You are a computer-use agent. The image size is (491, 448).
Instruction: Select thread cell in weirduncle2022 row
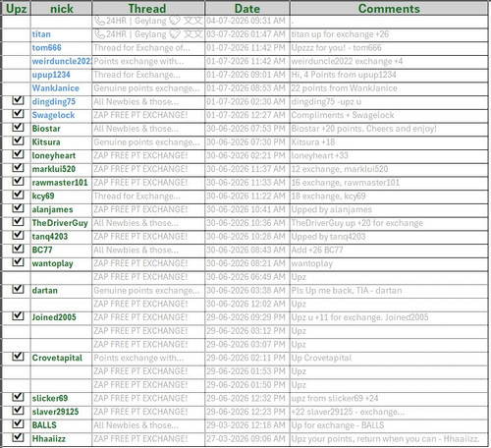pos(148,61)
